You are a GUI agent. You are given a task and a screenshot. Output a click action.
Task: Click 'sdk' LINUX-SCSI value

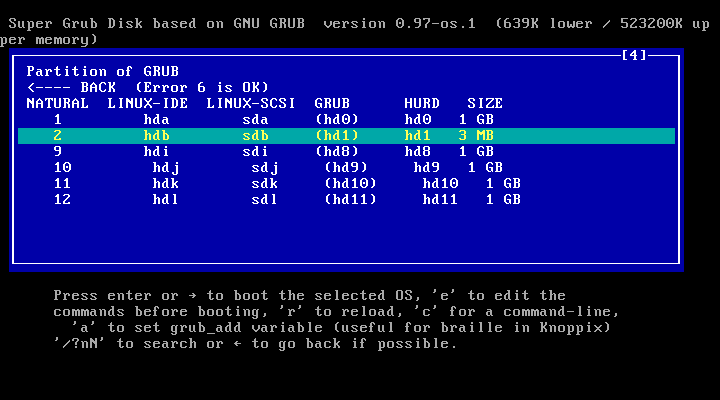click(x=264, y=184)
